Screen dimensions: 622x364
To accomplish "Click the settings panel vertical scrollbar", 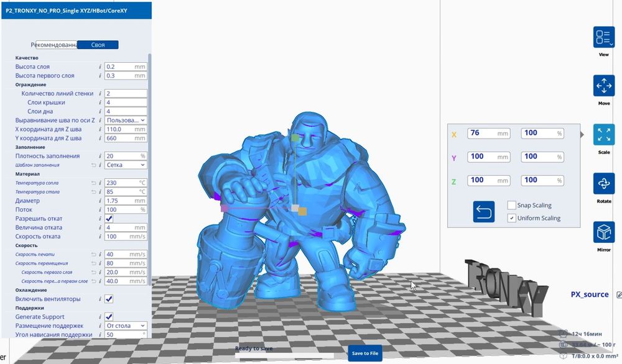I will [x=149, y=170].
